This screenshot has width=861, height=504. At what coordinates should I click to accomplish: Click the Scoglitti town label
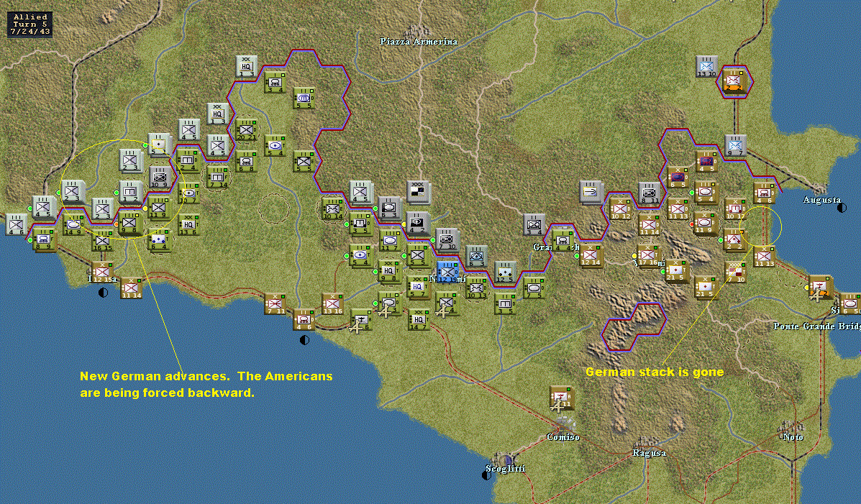tap(505, 468)
